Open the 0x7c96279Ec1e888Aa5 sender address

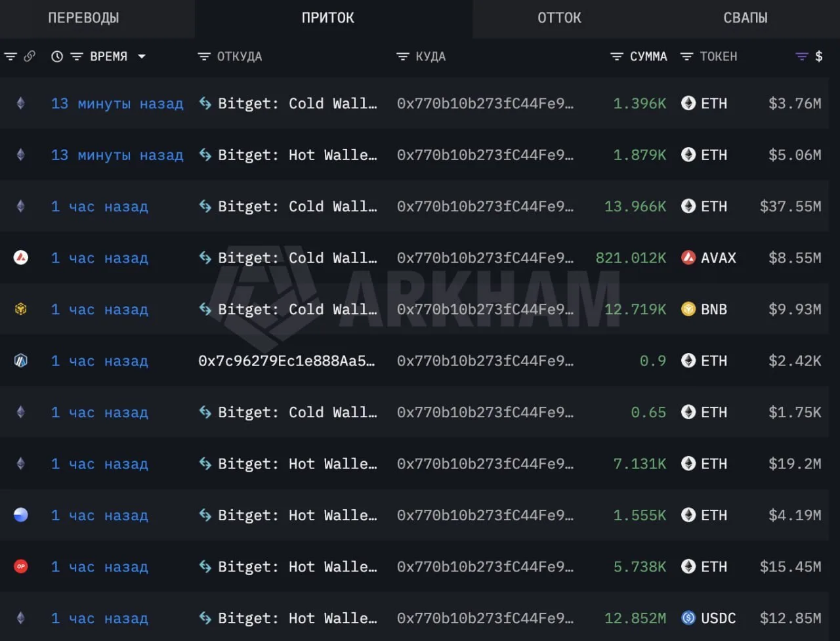(287, 361)
